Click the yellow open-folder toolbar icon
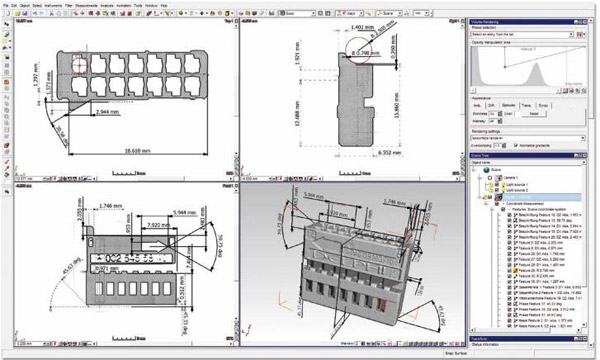 (x=18, y=13)
